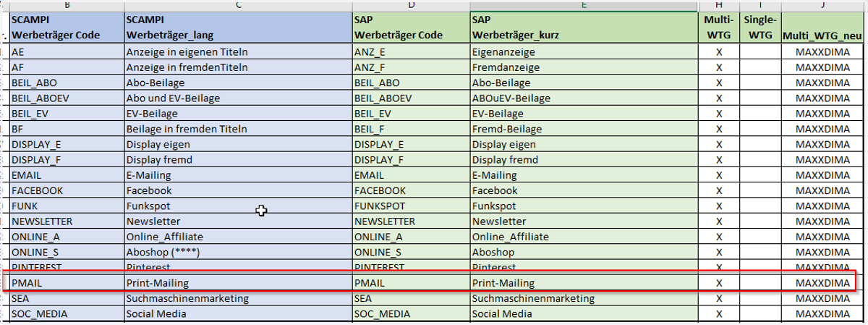Select the 'AE' code cell
This screenshot has height=325, width=868.
click(x=67, y=51)
